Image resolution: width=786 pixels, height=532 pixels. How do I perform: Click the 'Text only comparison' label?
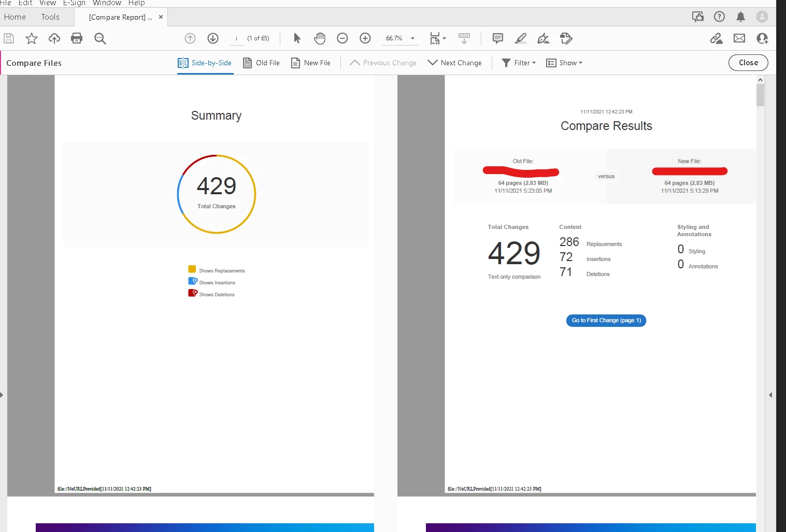pyautogui.click(x=514, y=277)
